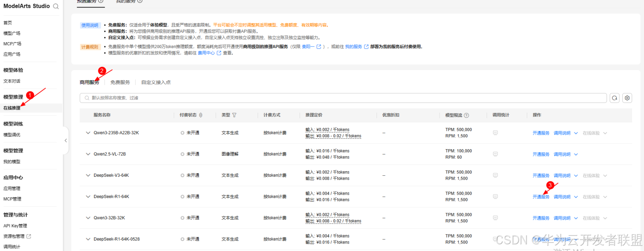Open table settings gear icon
644x251 pixels.
click(627, 98)
